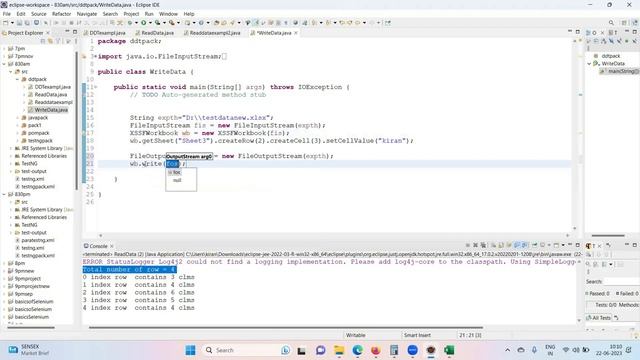Open the File menu
This screenshot has height=360, width=640.
7,14
